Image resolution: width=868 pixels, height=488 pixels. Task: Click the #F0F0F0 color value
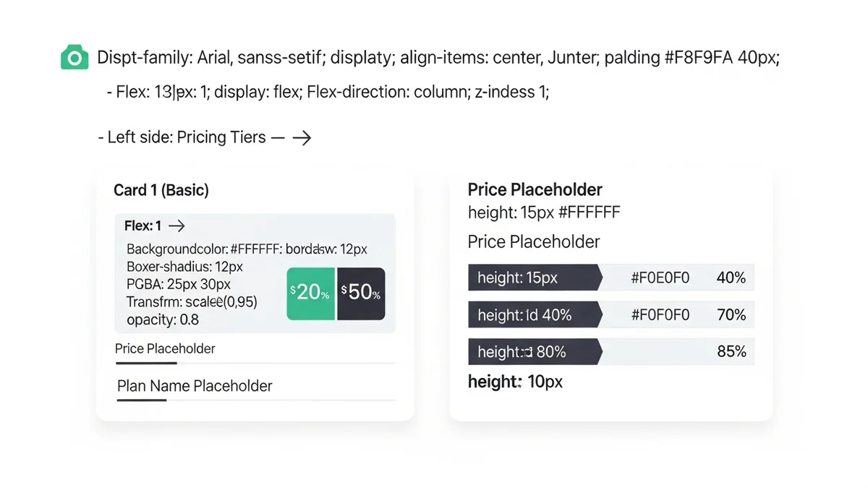[660, 315]
